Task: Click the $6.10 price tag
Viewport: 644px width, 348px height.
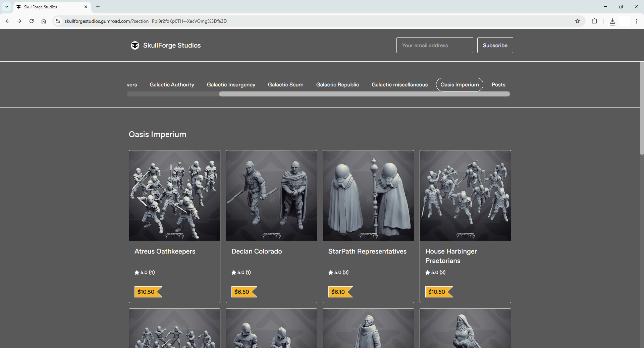Action: coord(340,292)
